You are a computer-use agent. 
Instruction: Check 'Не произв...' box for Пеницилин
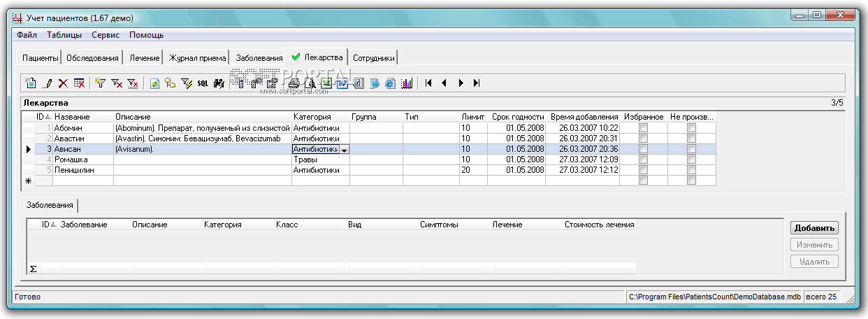[x=691, y=170]
